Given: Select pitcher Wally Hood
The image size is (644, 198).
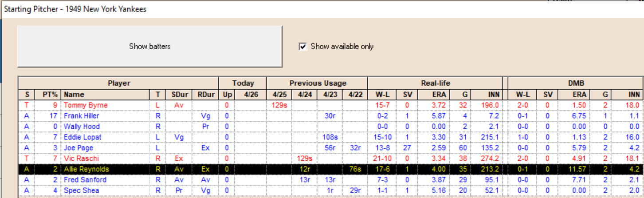Looking at the screenshot, I should pos(82,127).
